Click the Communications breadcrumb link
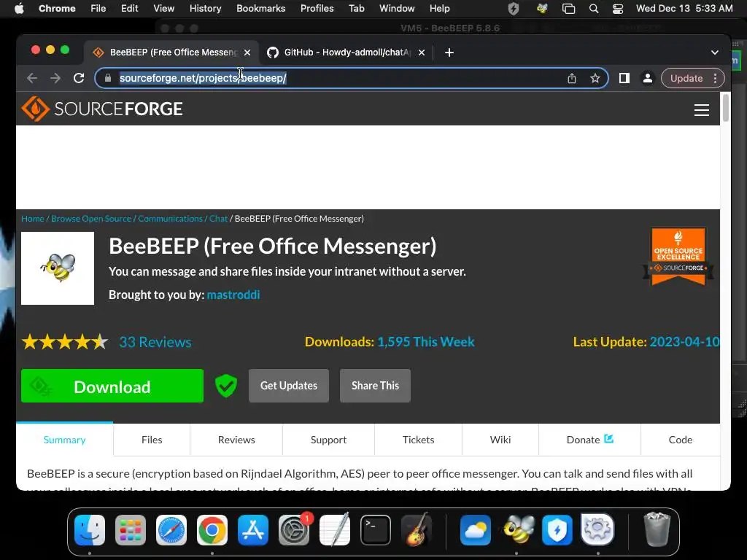747x560 pixels. pyautogui.click(x=170, y=219)
